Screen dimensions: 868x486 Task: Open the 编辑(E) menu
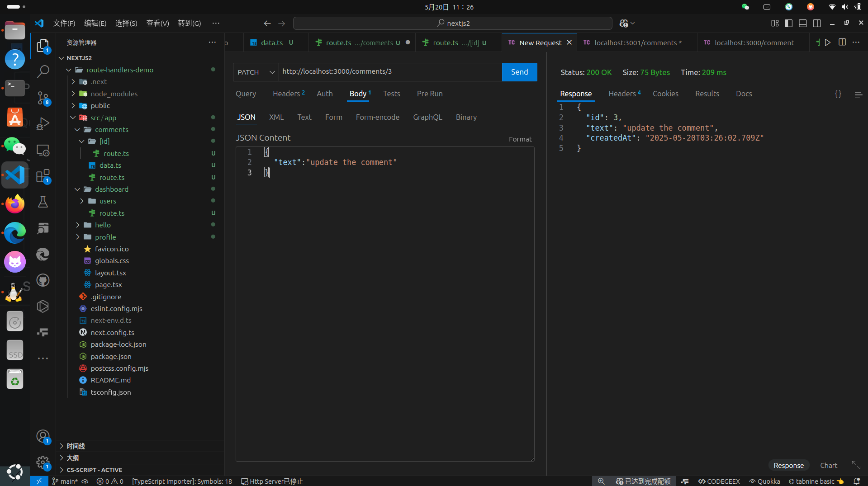(x=95, y=23)
